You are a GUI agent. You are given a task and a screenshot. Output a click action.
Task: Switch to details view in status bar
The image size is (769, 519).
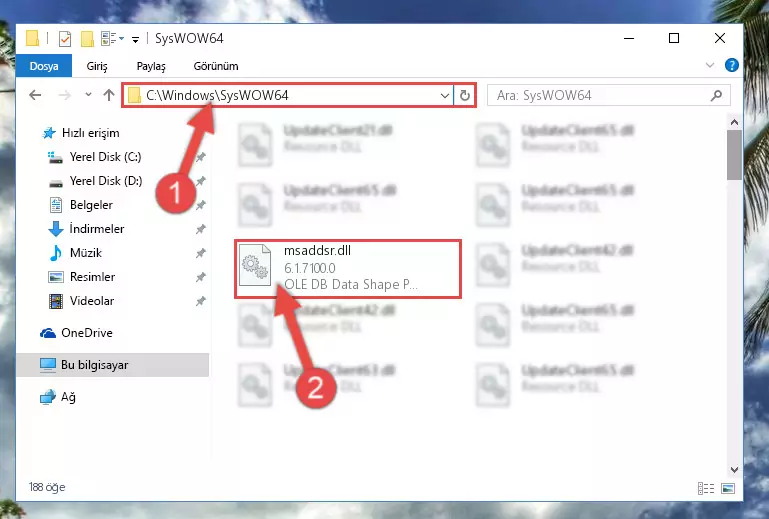(x=706, y=488)
